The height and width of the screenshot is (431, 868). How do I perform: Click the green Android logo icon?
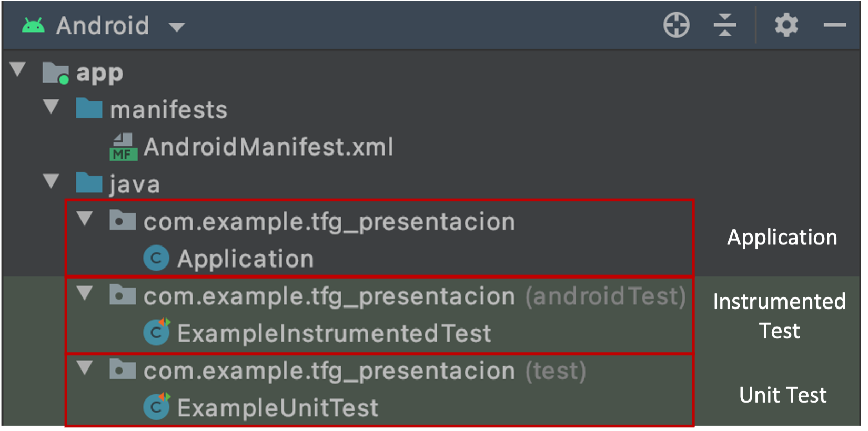coord(33,26)
